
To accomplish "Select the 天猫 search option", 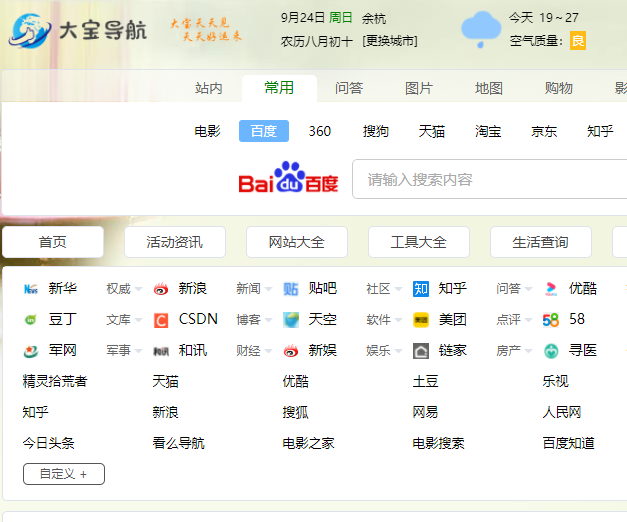I will 432,131.
